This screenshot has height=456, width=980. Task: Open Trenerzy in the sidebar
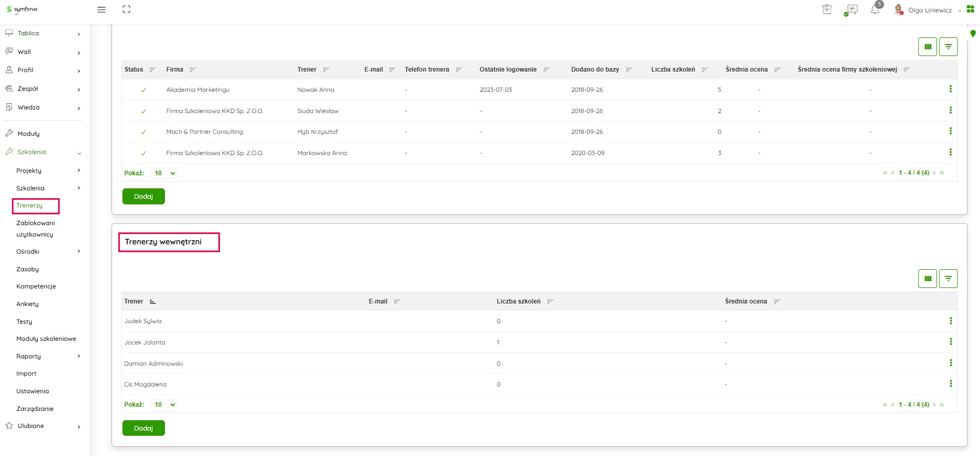30,205
